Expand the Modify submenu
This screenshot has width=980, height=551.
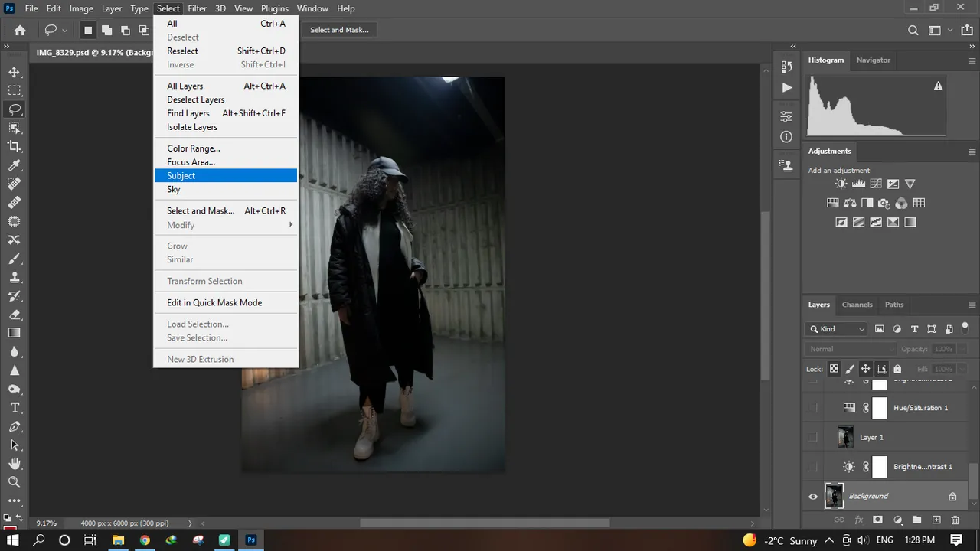point(226,225)
